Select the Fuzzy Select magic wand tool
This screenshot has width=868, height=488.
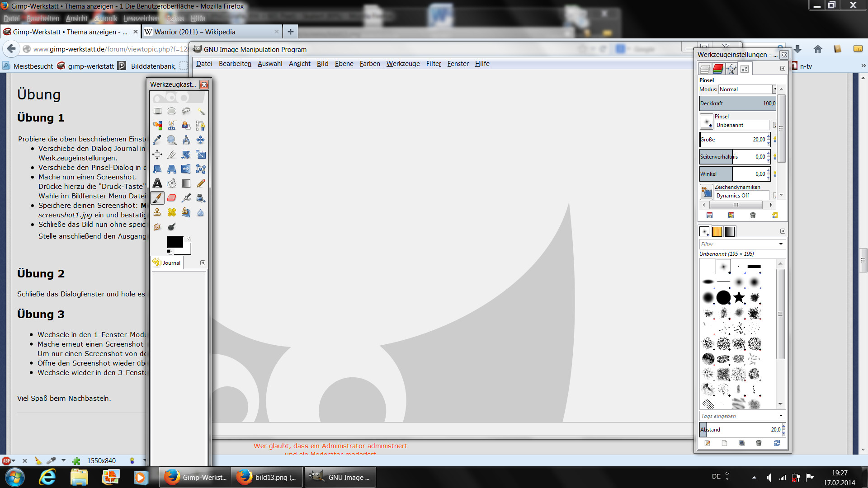click(x=201, y=111)
